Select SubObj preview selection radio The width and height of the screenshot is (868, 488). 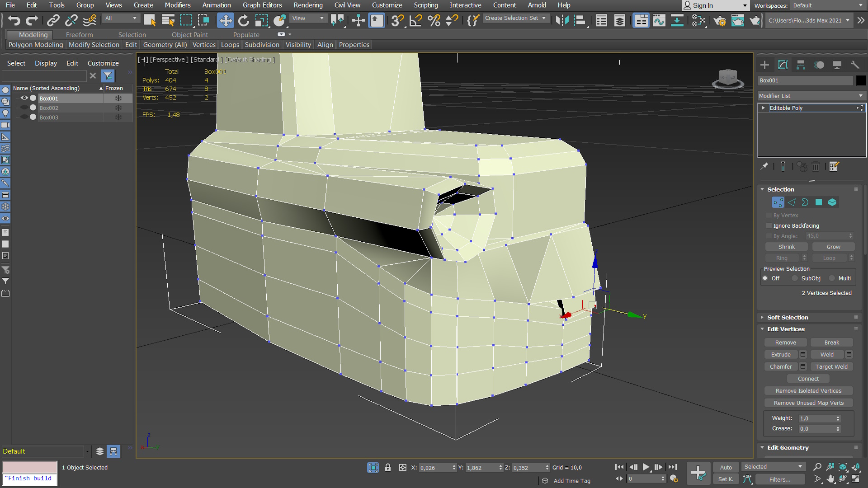click(x=795, y=278)
